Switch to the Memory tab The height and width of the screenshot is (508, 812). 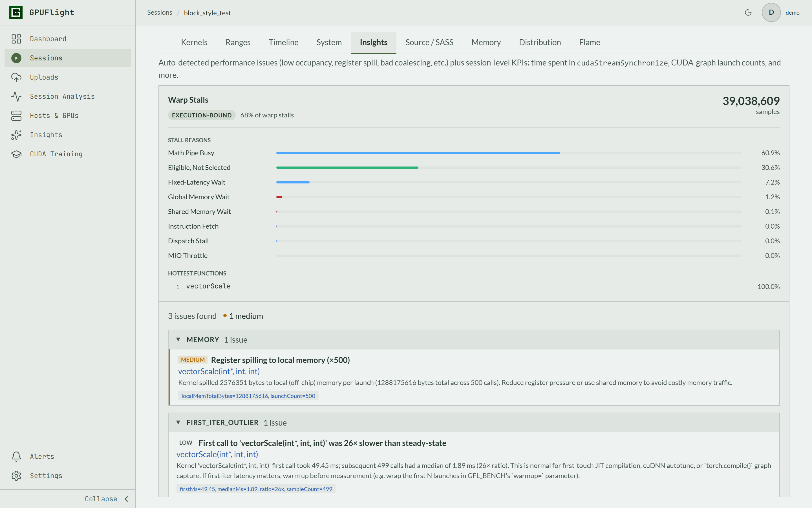[486, 42]
